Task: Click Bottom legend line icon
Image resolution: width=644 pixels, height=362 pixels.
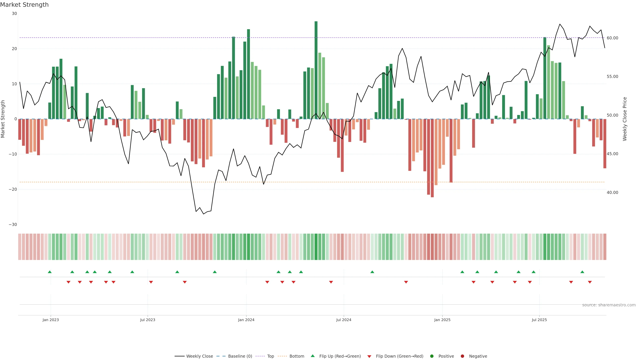Action: pyautogui.click(x=282, y=356)
